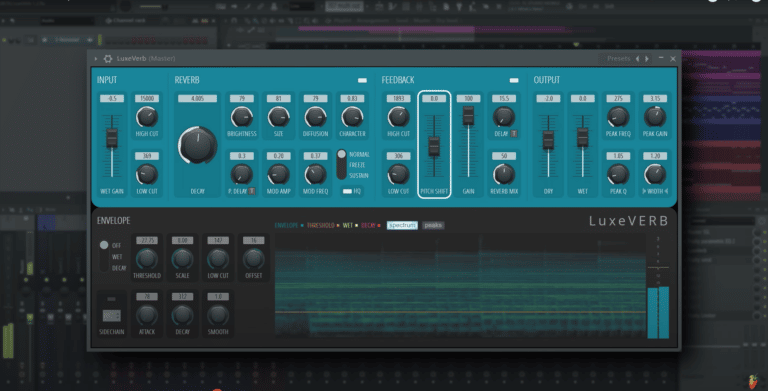The width and height of the screenshot is (768, 391).
Task: Click the input High Cut knob
Action: pos(146,117)
